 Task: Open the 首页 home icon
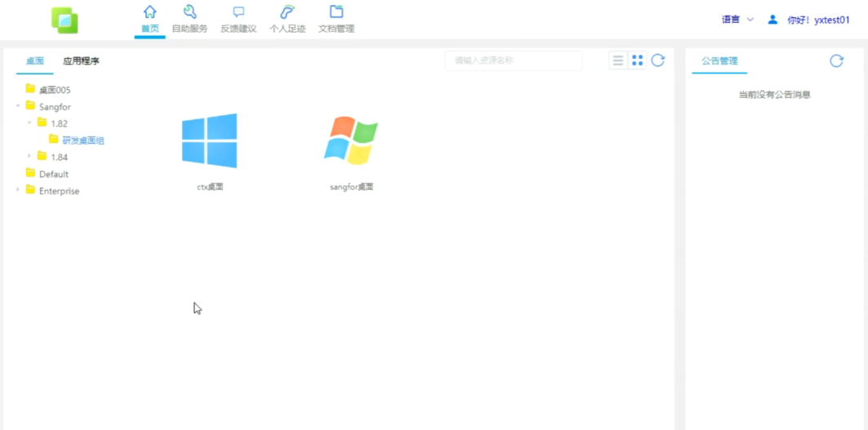(149, 11)
